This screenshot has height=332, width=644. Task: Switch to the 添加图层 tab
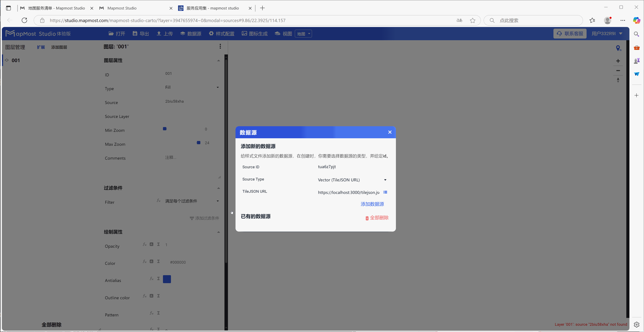coord(59,47)
